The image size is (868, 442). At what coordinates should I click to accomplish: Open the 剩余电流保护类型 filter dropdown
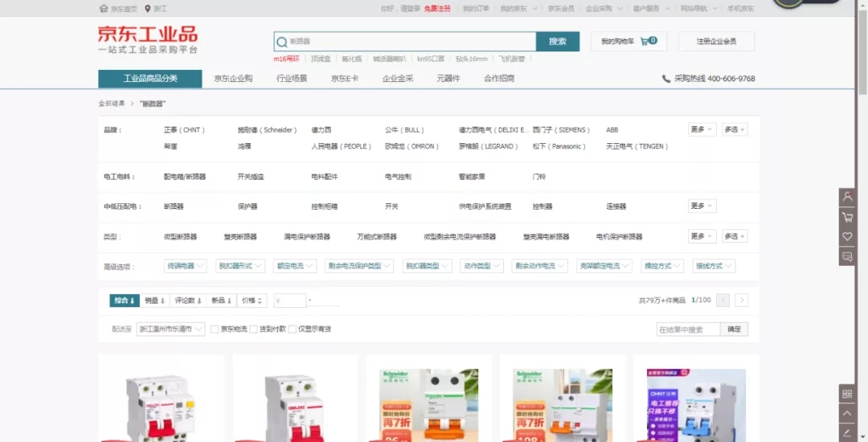(359, 266)
